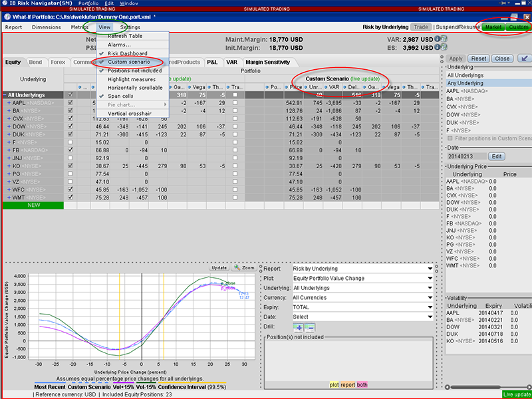The height and width of the screenshot is (399, 532).
Task: Switch to the Margin Sensitivity tab
Action: pos(268,62)
